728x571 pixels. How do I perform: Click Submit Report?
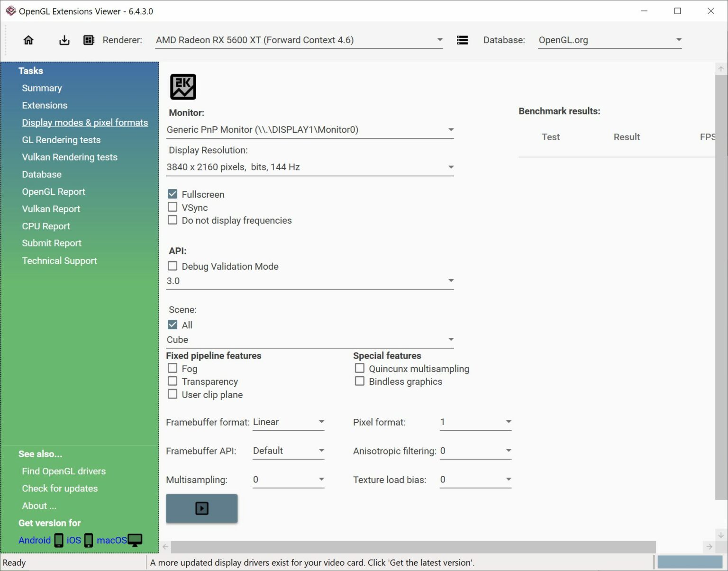52,243
